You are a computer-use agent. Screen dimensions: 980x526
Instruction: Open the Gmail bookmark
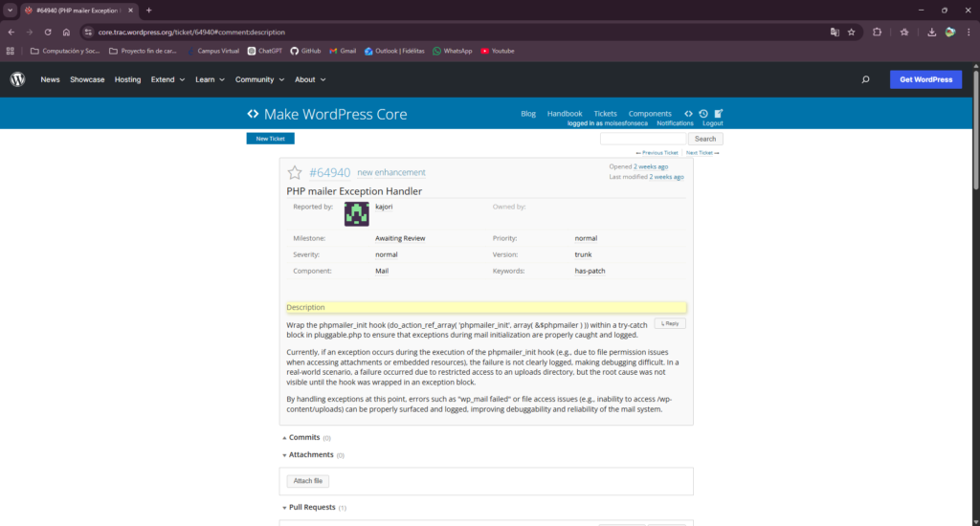[x=343, y=52]
